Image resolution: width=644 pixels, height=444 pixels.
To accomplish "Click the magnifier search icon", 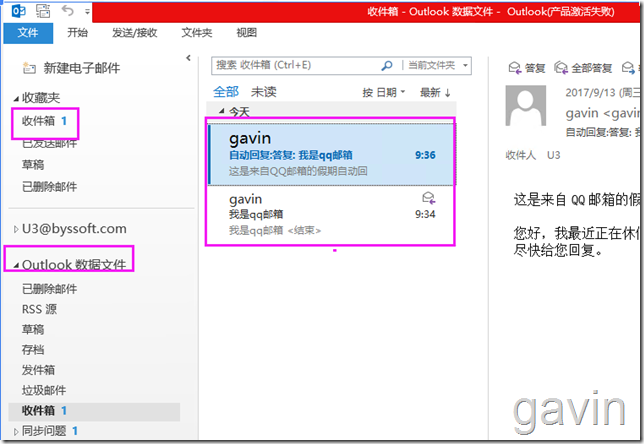I will coord(387,66).
